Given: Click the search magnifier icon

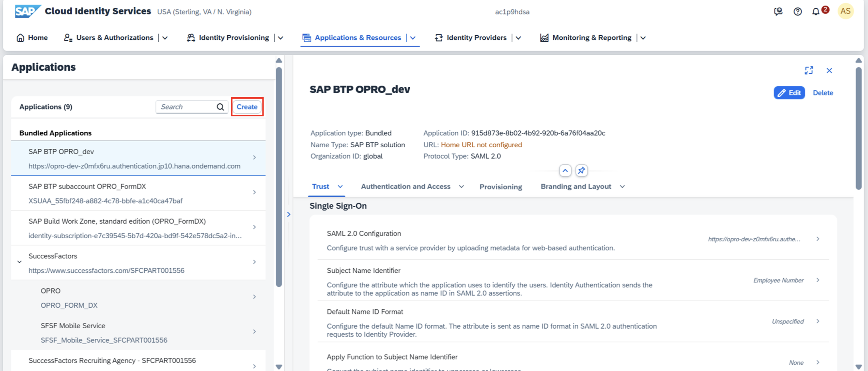Looking at the screenshot, I should 220,107.
